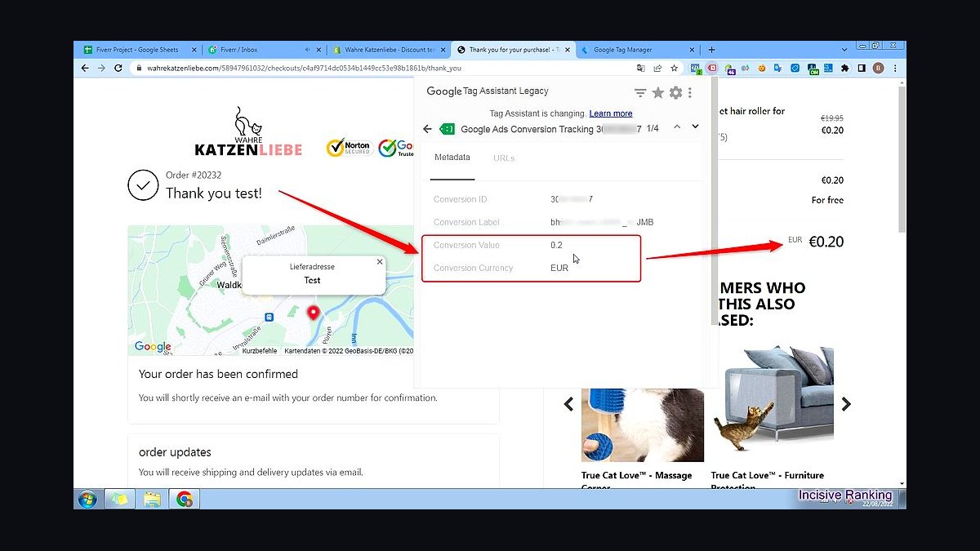Click the Wahre Katzenliebe logo
Viewport: 980px width, 551px height.
tap(248, 131)
